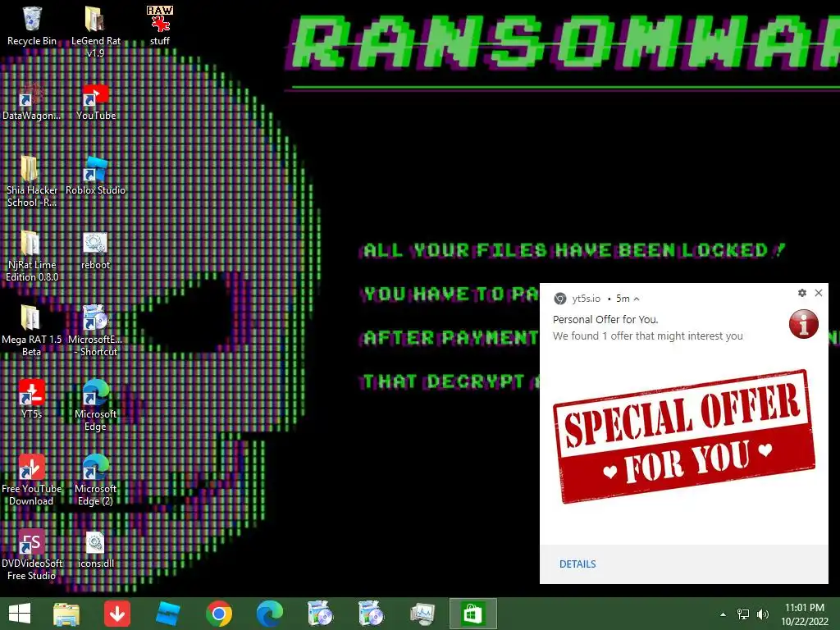This screenshot has width=840, height=630.
Task: Launch Free YouTube Download shortcut
Action: click(x=32, y=480)
